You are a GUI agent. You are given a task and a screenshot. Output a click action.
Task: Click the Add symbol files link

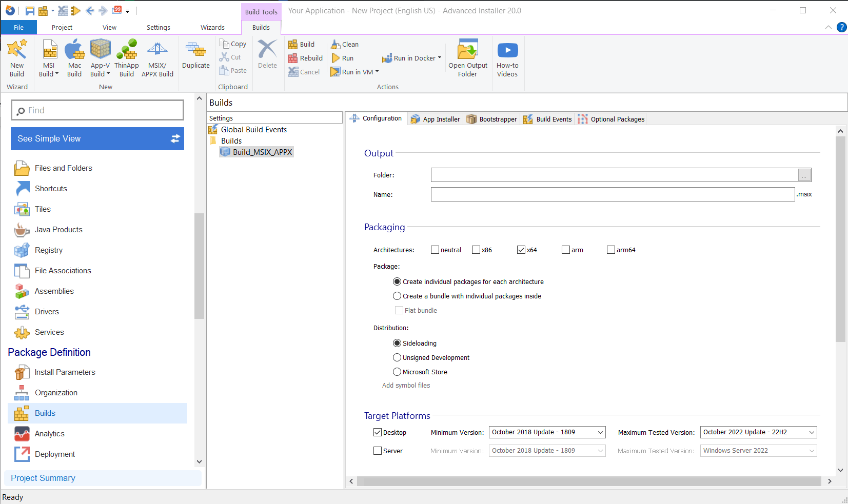click(x=406, y=385)
